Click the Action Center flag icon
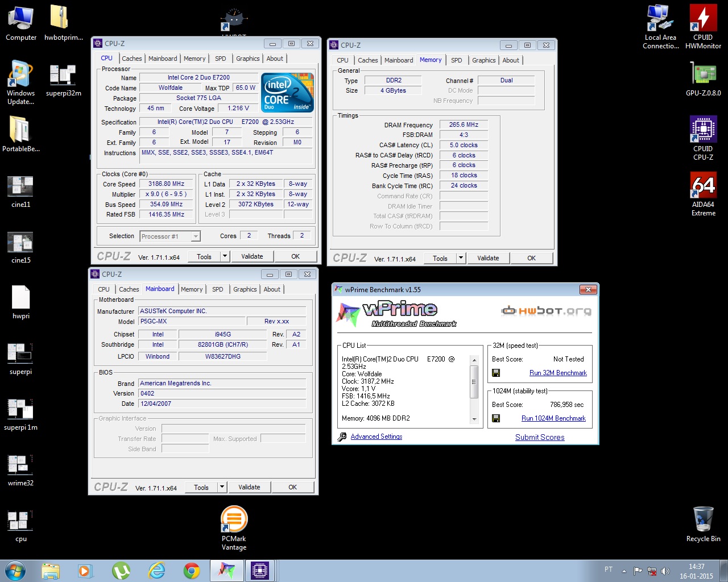This screenshot has height=582, width=728. pos(638,571)
